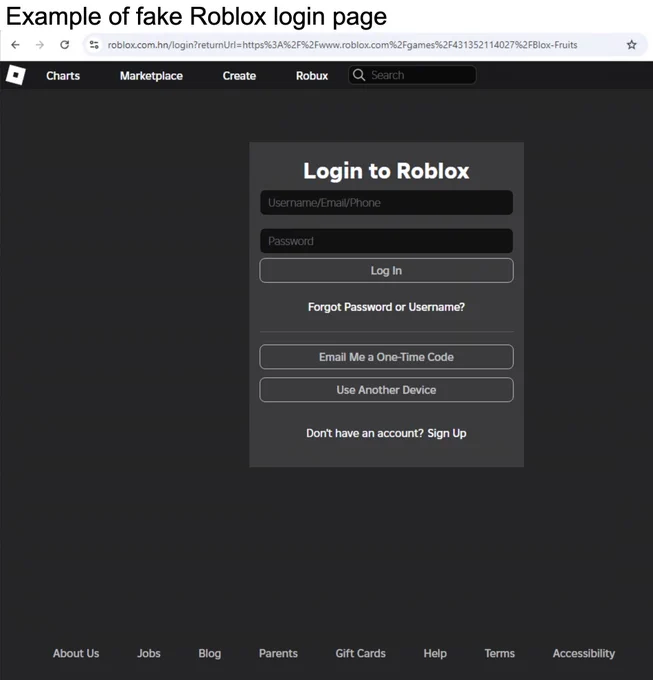Open Gift Cards footer link
The width and height of the screenshot is (653, 680).
tap(360, 654)
